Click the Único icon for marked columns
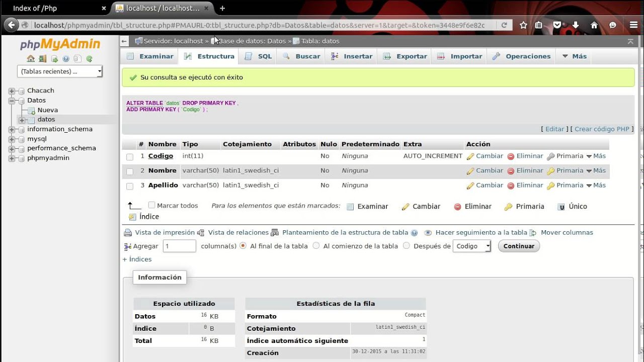The width and height of the screenshot is (644, 362). coord(561,207)
